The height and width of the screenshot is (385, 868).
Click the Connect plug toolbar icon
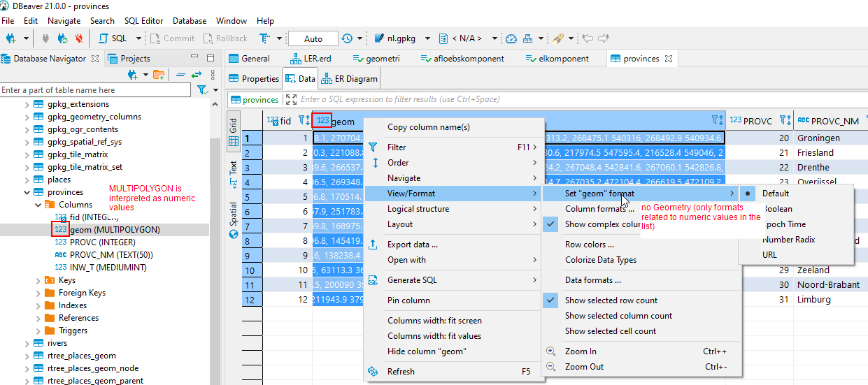point(45,38)
